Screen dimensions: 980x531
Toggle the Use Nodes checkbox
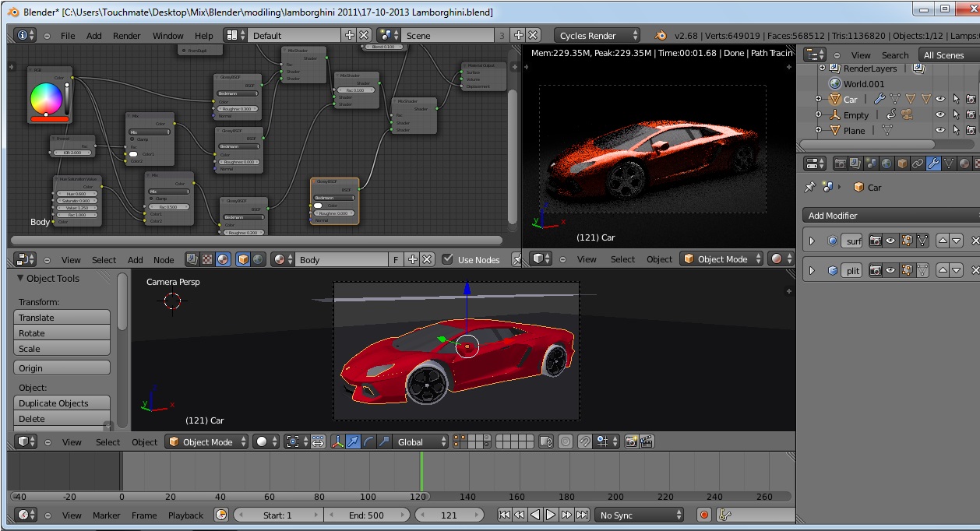447,259
